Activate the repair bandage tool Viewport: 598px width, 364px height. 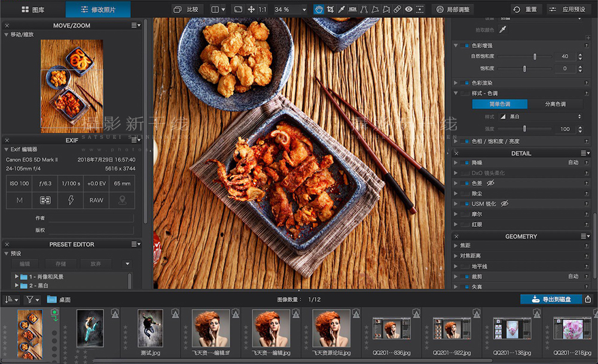(398, 10)
